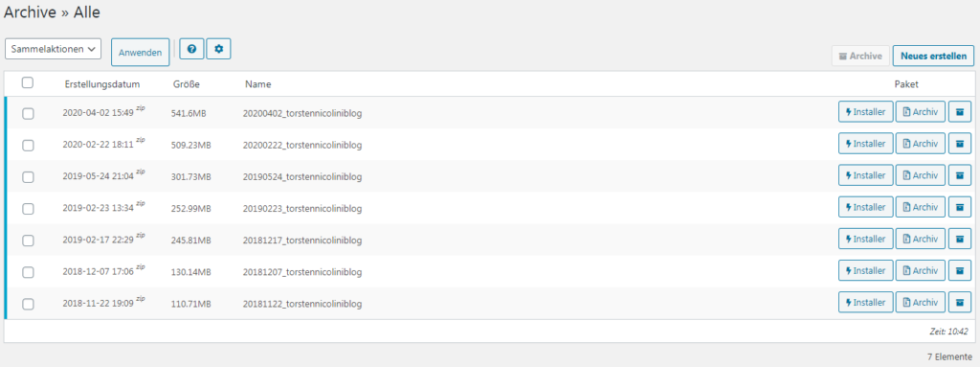Open the help question mark icon

tap(191, 49)
